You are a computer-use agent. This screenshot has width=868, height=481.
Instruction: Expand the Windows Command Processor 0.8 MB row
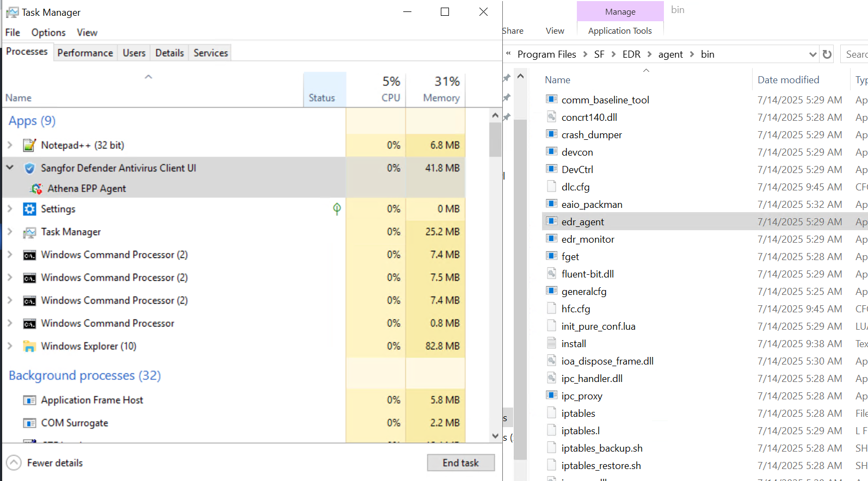[x=10, y=323]
